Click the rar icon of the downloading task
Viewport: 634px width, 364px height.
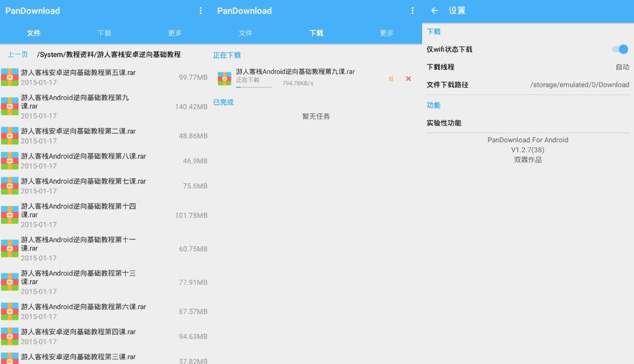(x=224, y=78)
